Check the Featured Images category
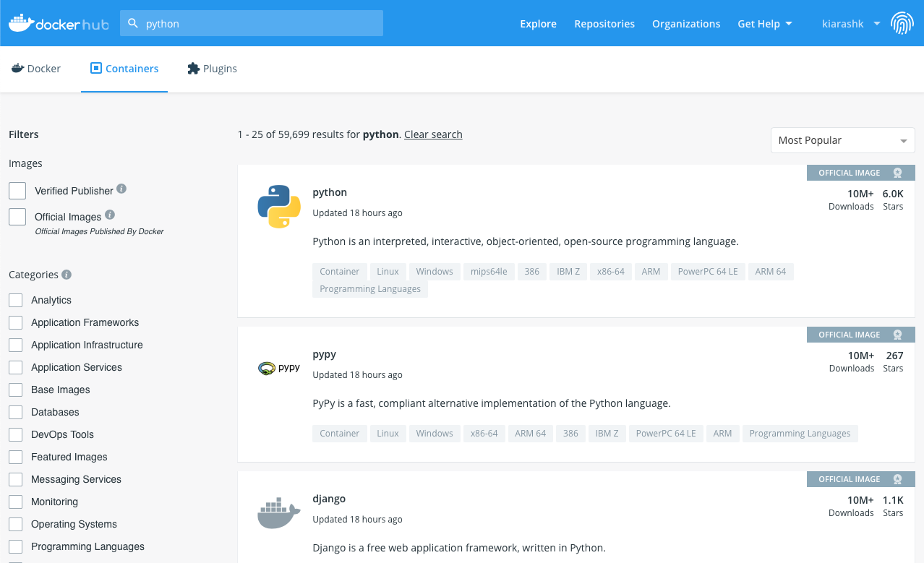The width and height of the screenshot is (924, 563). point(16,457)
